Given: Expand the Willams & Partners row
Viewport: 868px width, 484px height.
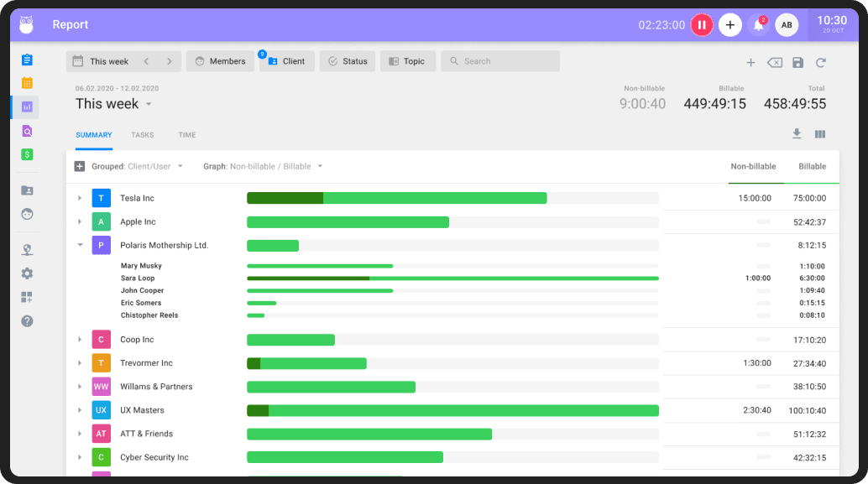Looking at the screenshot, I should point(80,387).
